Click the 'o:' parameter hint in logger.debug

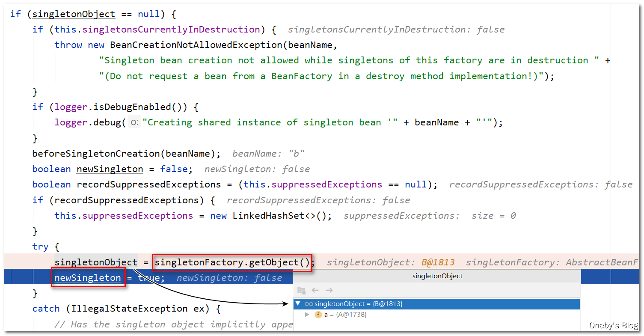[134, 122]
